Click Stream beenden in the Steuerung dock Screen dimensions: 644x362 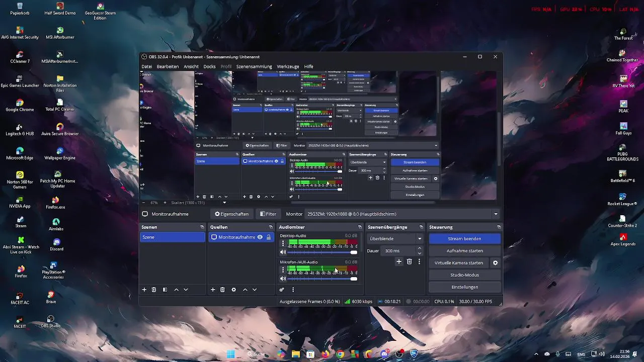coord(464,239)
